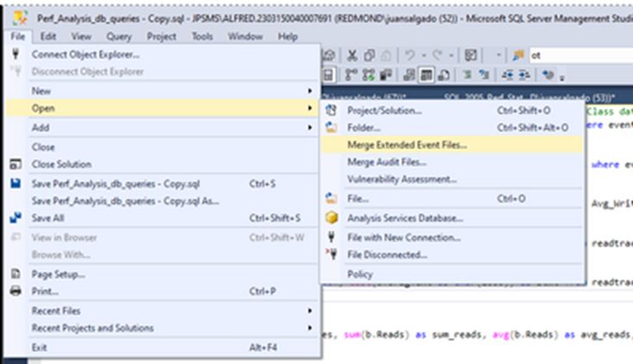Click the Browse With item
This screenshot has width=633, height=364.
[x=161, y=254]
